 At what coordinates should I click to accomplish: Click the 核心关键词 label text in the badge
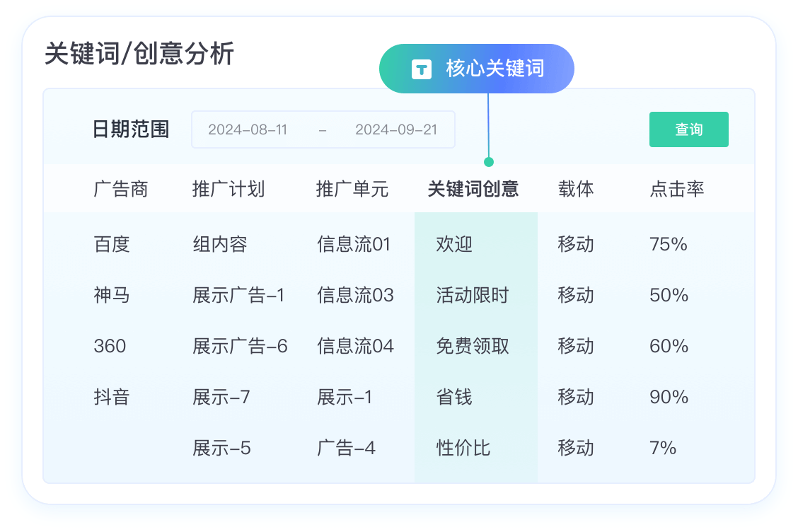pyautogui.click(x=495, y=69)
